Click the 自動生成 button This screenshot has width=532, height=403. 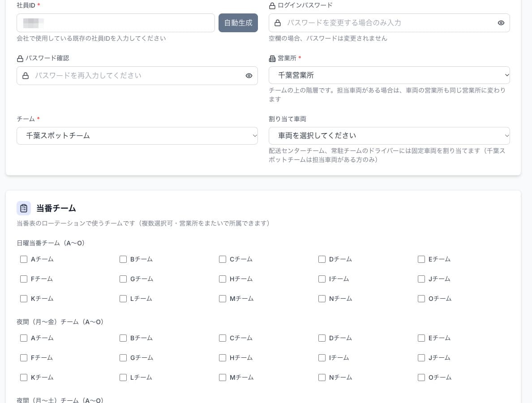(238, 23)
